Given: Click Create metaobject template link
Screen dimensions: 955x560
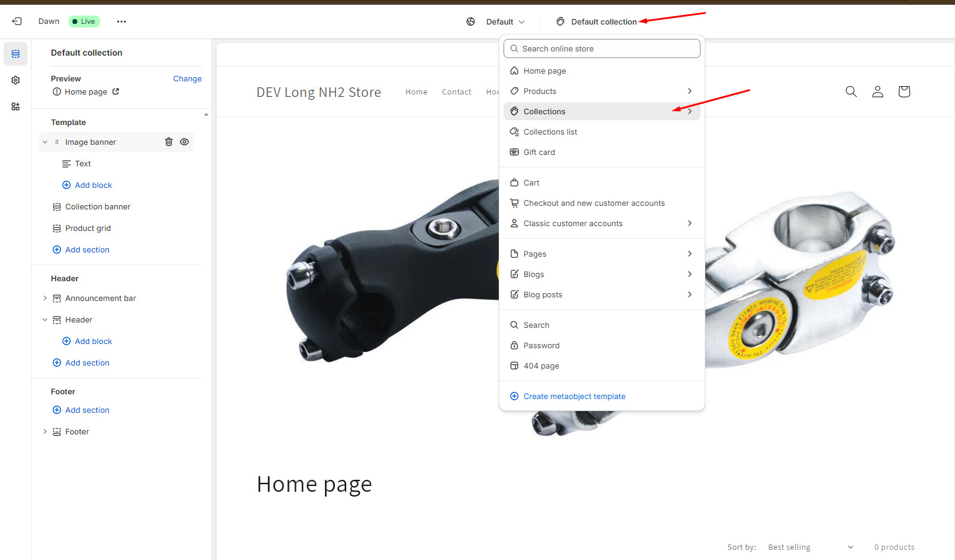Looking at the screenshot, I should click(x=574, y=396).
